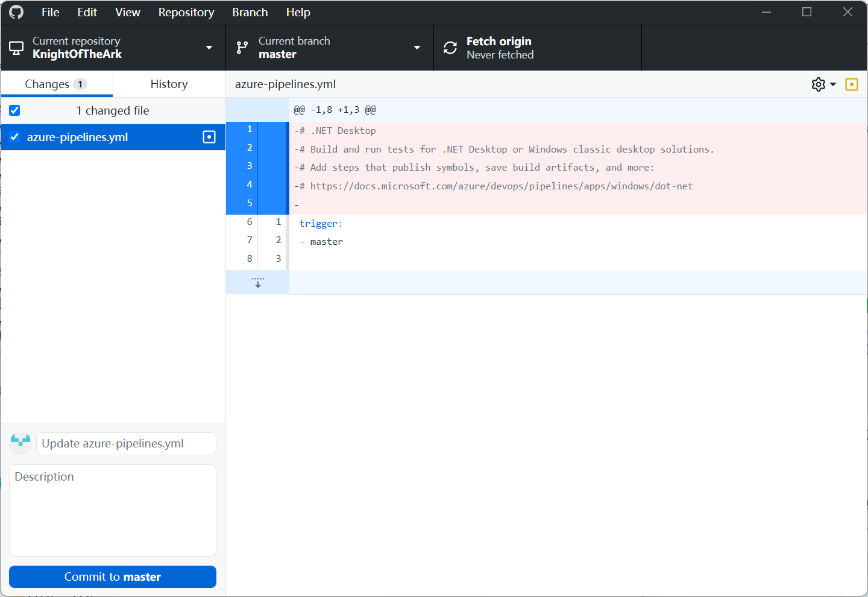Screen dimensions: 868x597
Task: Open the Repository menu
Action: [186, 12]
